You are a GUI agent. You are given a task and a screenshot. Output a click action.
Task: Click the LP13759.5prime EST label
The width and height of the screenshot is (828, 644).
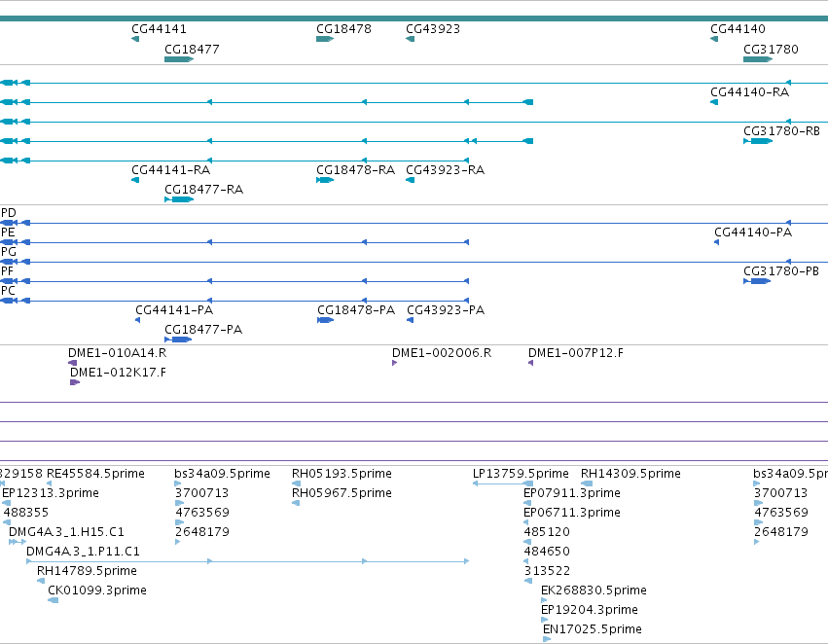coord(521,474)
